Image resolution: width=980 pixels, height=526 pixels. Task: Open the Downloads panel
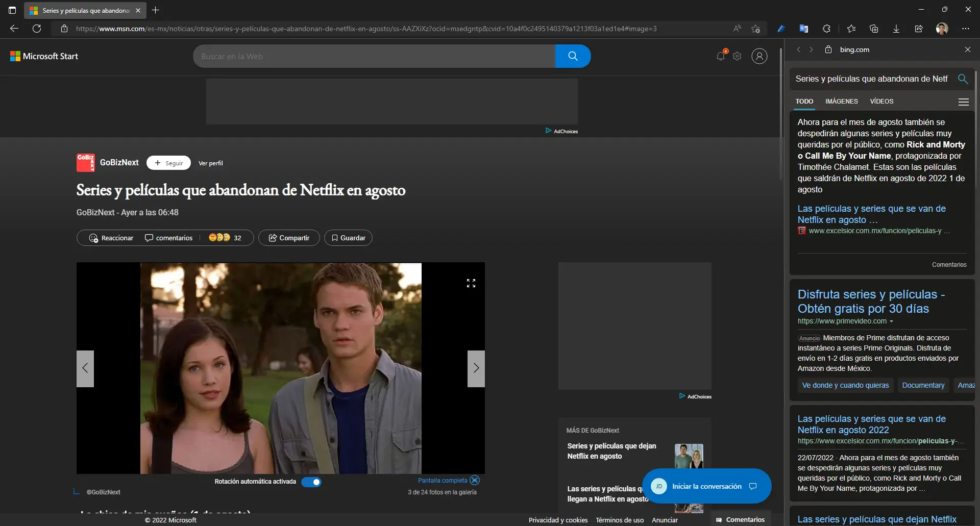point(896,29)
